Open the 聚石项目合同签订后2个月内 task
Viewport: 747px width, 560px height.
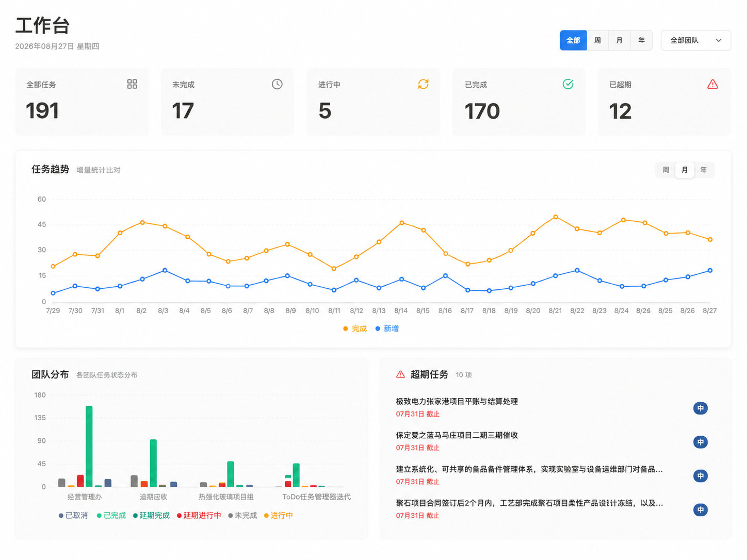coord(529,503)
